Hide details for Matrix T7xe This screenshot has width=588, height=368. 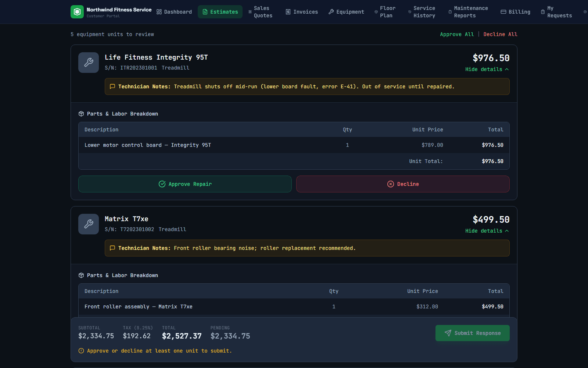point(487,231)
